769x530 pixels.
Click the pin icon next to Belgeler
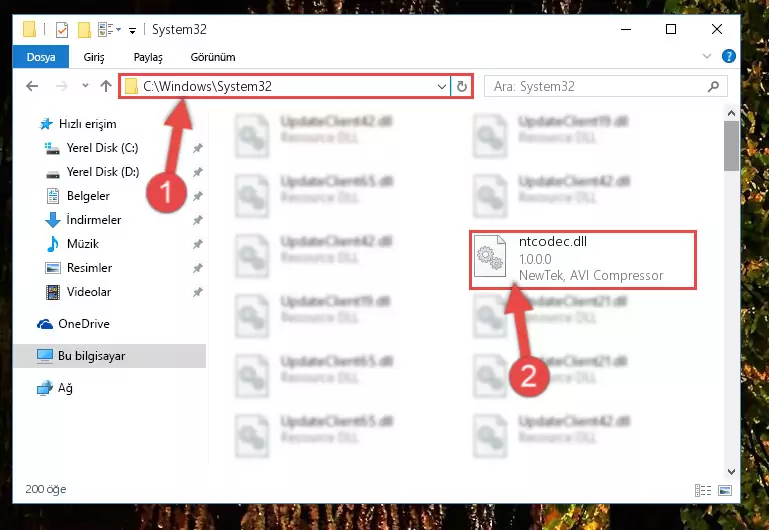[198, 196]
